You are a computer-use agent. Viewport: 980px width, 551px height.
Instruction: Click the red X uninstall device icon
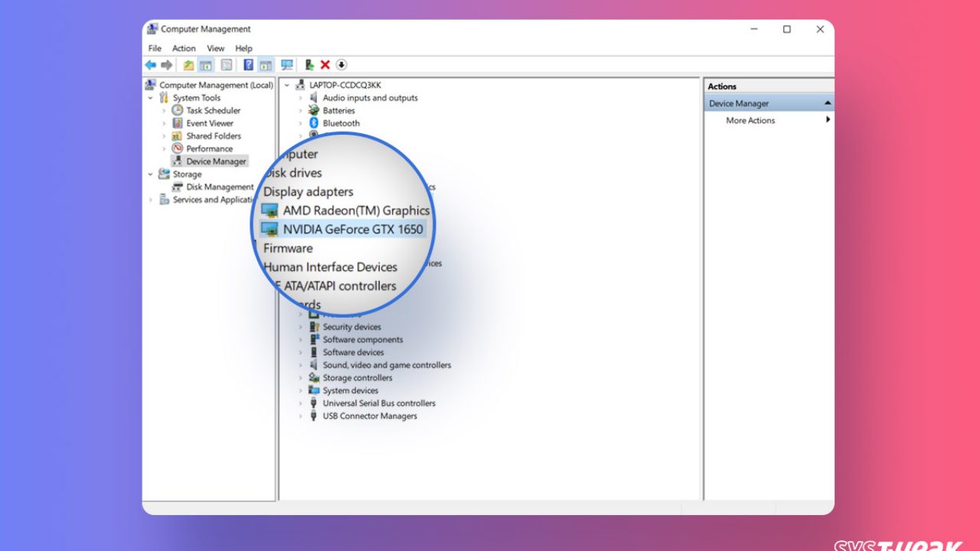(325, 65)
